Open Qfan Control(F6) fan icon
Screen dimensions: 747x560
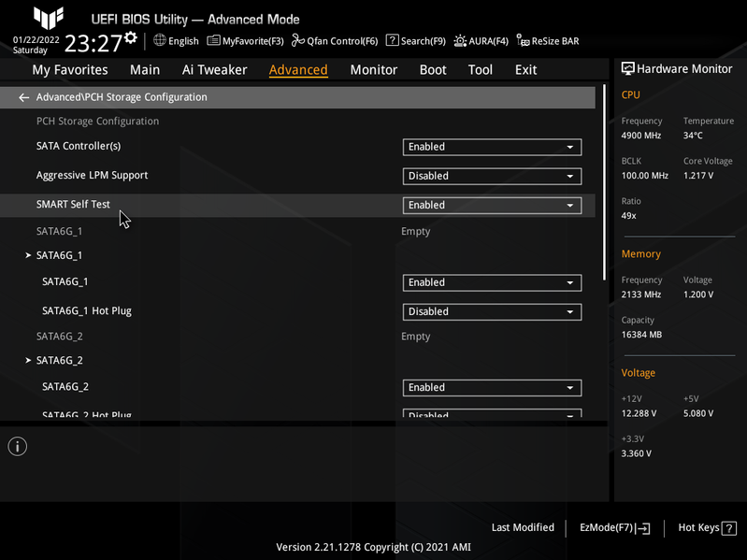pyautogui.click(x=297, y=40)
